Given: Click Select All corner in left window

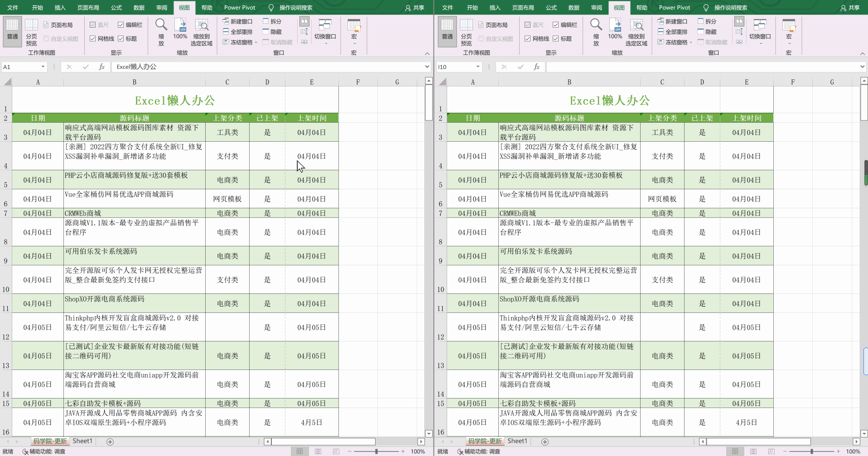Looking at the screenshot, I should (7, 82).
